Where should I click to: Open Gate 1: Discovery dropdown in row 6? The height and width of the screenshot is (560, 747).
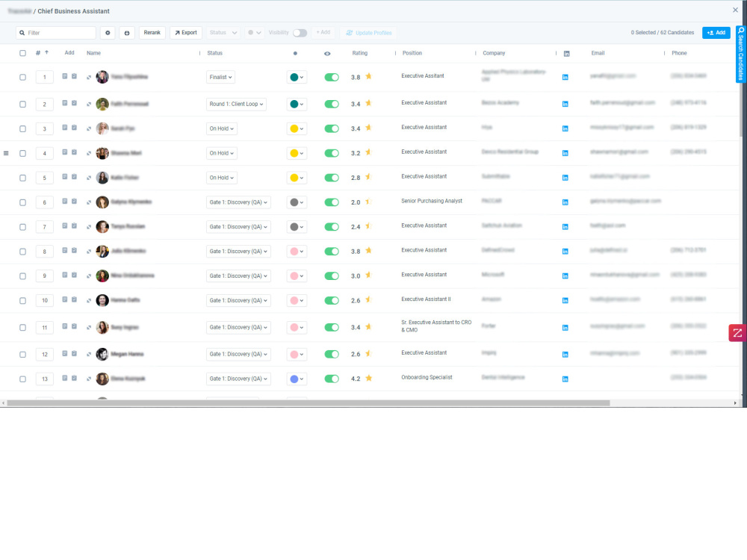point(238,202)
